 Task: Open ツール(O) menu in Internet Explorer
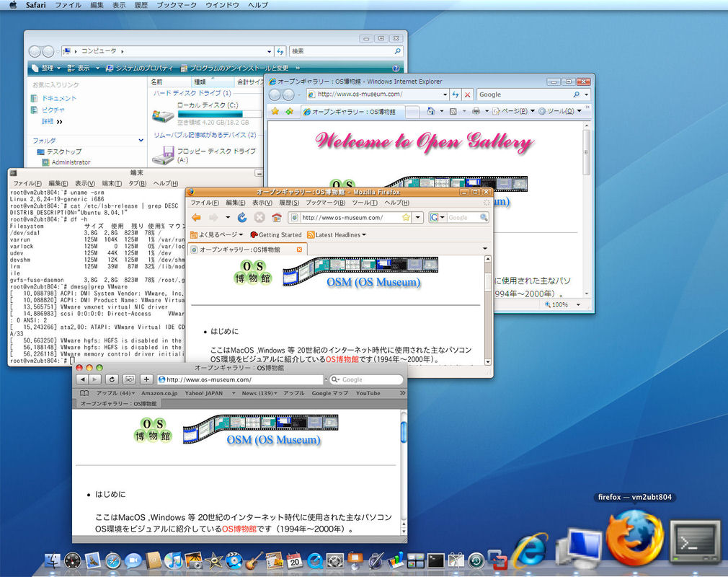[x=560, y=111]
